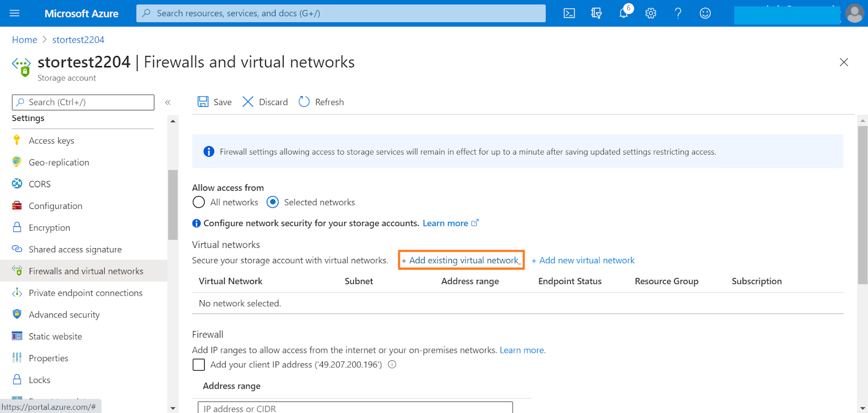The image size is (868, 413).
Task: Click the Save button
Action: [215, 102]
